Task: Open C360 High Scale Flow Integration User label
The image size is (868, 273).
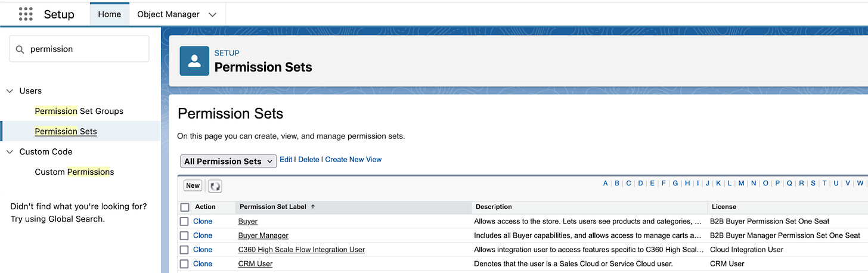Action: [x=302, y=250]
